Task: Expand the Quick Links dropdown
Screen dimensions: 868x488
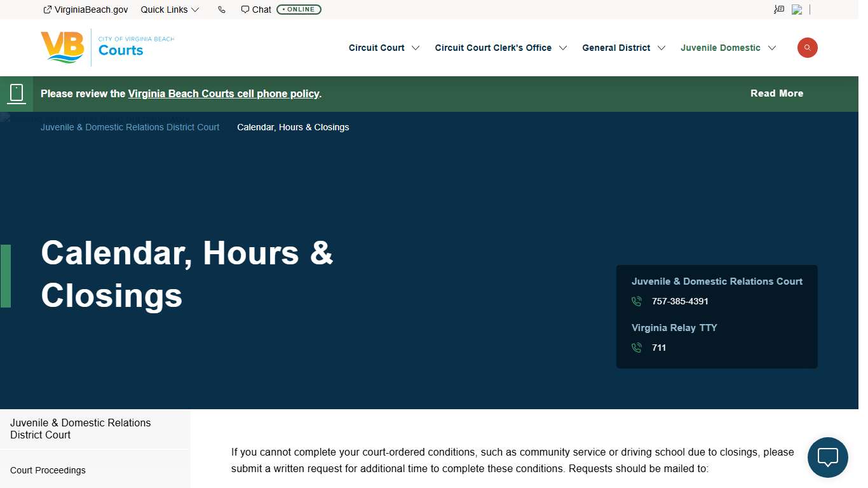Action: tap(170, 10)
